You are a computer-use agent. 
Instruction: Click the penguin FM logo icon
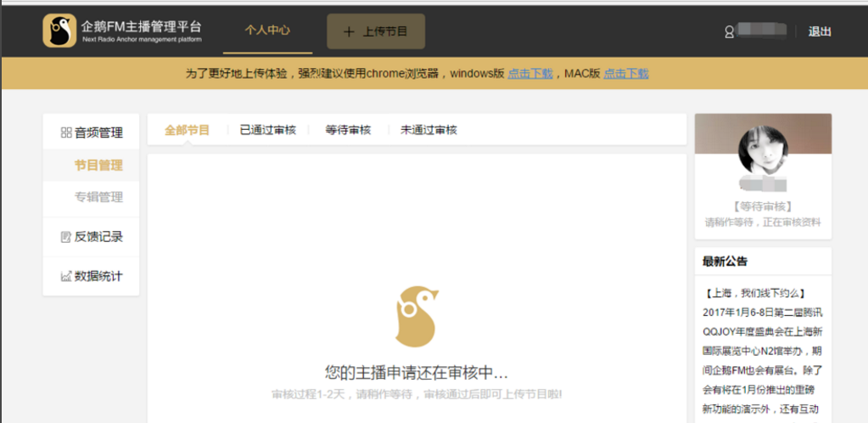point(59,31)
